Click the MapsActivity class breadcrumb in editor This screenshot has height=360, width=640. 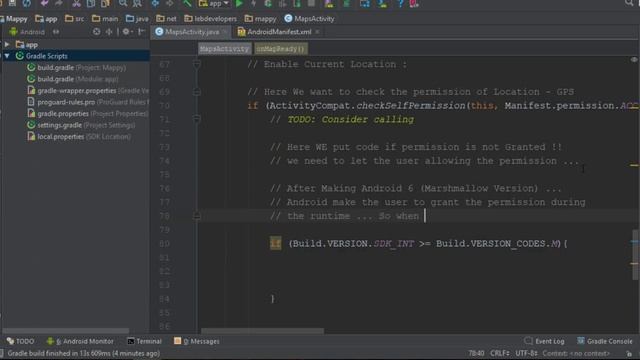click(x=224, y=49)
